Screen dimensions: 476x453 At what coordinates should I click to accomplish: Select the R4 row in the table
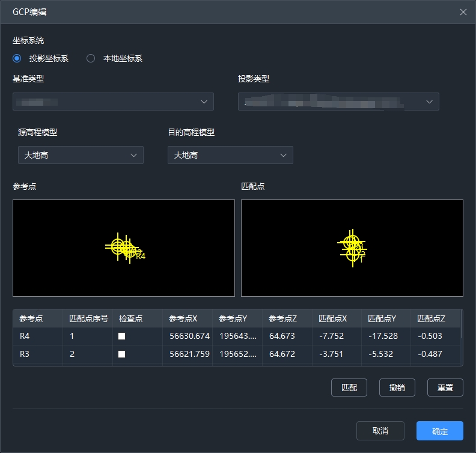37,336
